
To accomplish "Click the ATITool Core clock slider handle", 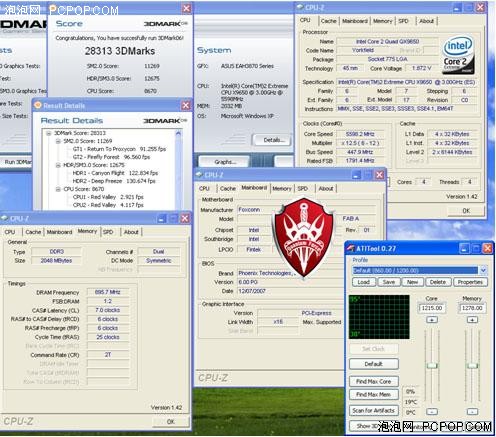I will tap(432, 366).
